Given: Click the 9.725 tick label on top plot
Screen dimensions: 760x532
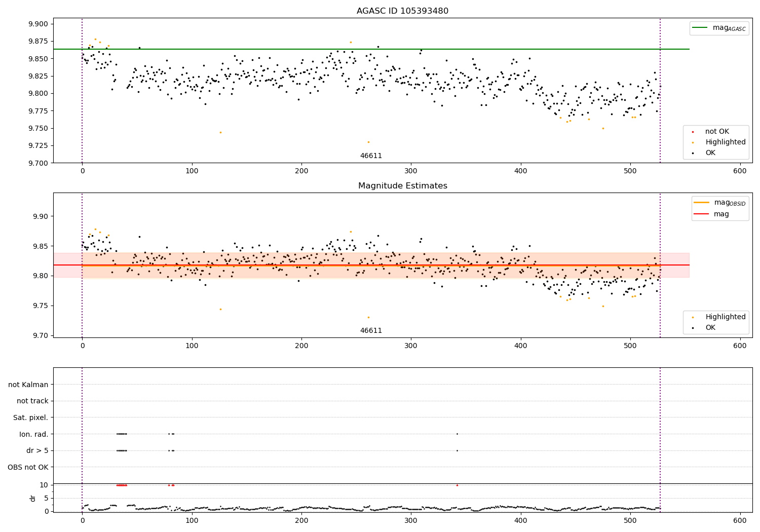Looking at the screenshot, I should [38, 146].
